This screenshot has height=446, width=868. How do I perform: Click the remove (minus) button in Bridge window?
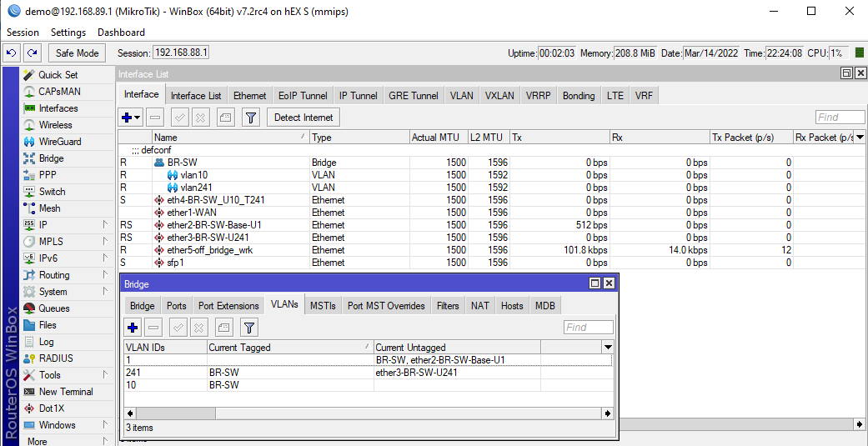pos(154,328)
